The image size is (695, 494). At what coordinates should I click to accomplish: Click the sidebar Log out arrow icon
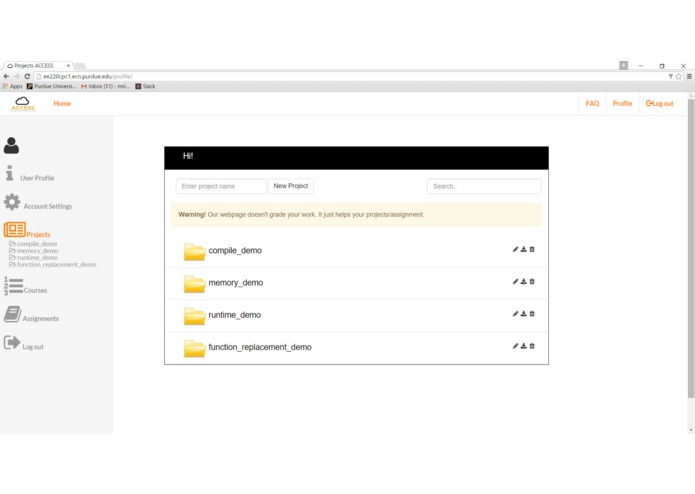tap(12, 342)
